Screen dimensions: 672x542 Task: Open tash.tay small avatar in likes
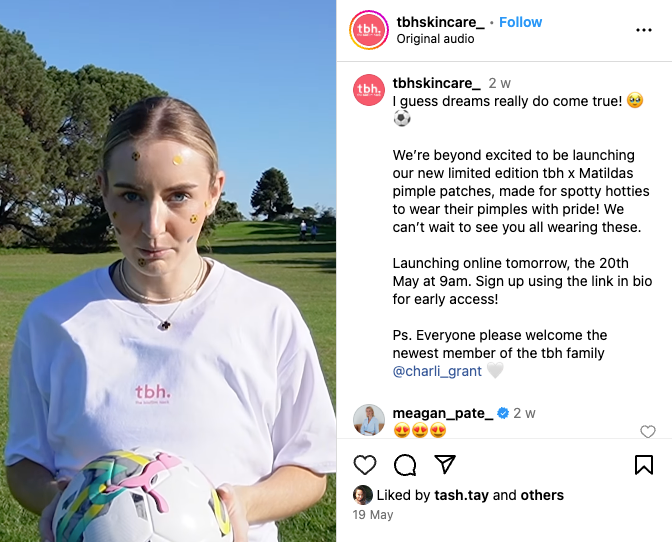tap(363, 495)
